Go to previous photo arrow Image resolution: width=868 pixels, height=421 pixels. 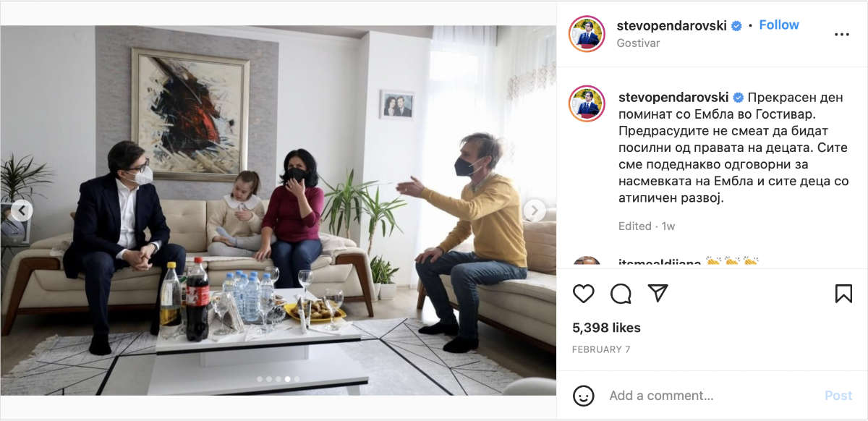22,210
